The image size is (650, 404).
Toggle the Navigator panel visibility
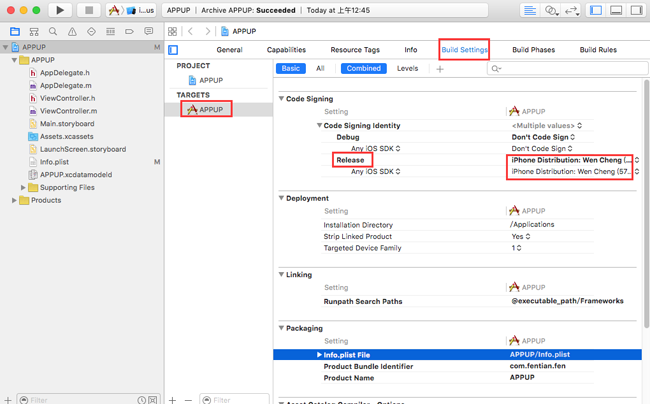(597, 10)
